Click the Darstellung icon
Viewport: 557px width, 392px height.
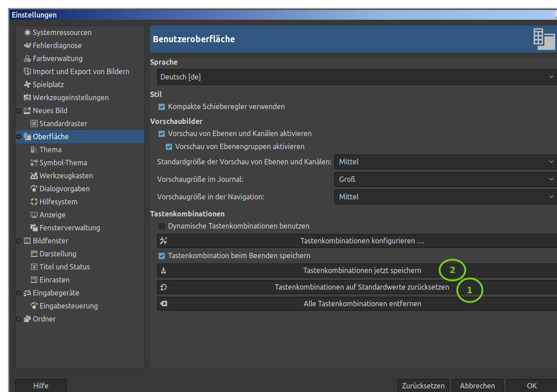coord(34,254)
